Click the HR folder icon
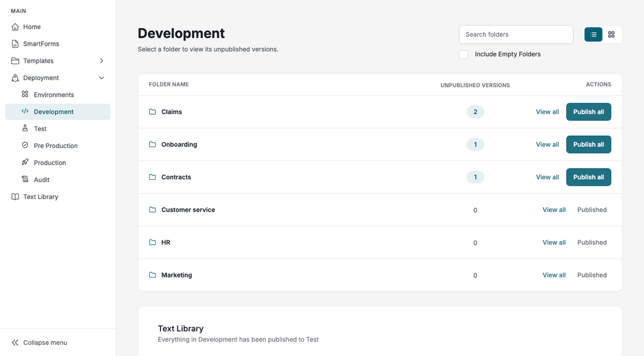This screenshot has width=644, height=356. pyautogui.click(x=152, y=242)
